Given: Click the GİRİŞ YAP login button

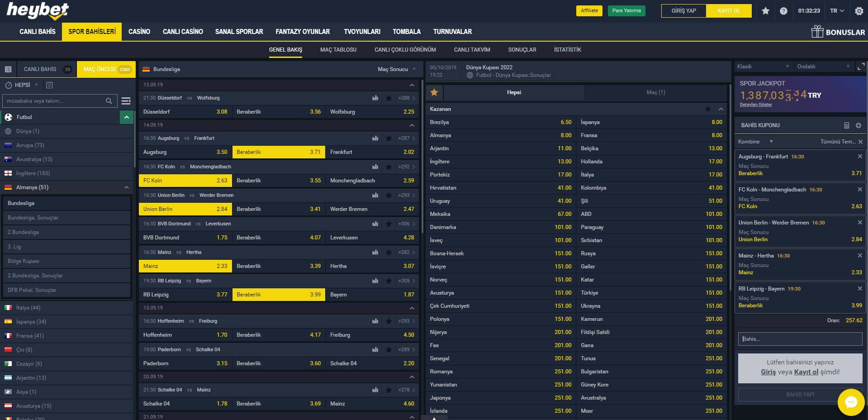Looking at the screenshot, I should (x=683, y=11).
